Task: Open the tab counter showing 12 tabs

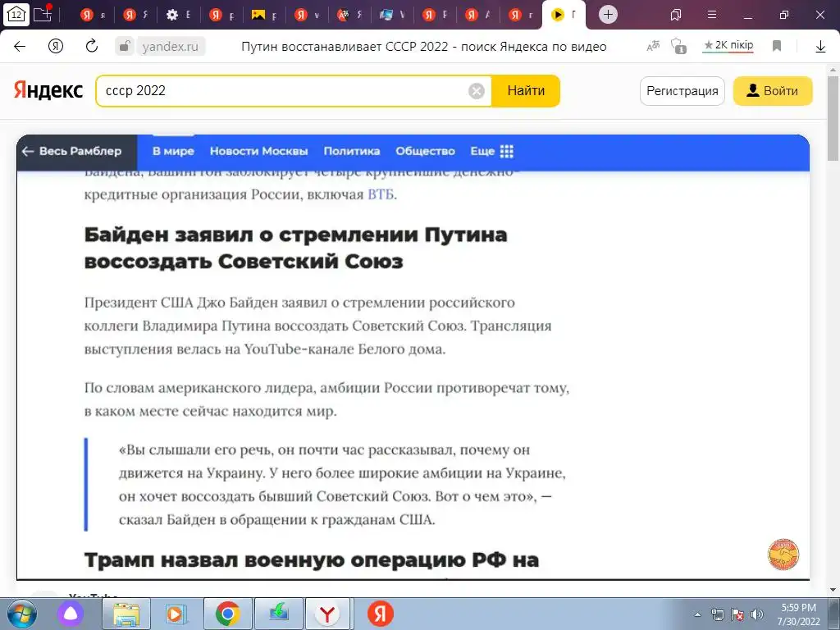Action: point(16,14)
